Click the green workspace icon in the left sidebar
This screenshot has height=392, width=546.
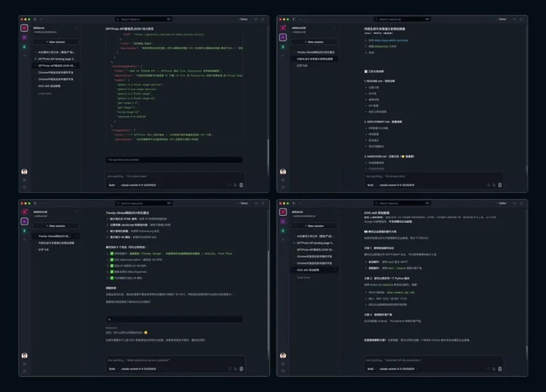pyautogui.click(x=24, y=47)
